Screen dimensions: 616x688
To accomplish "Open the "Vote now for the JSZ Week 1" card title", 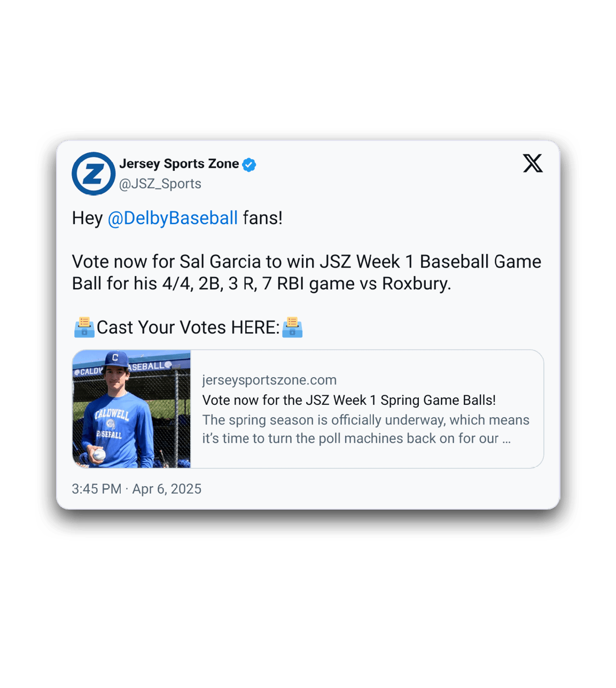I will 349,400.
